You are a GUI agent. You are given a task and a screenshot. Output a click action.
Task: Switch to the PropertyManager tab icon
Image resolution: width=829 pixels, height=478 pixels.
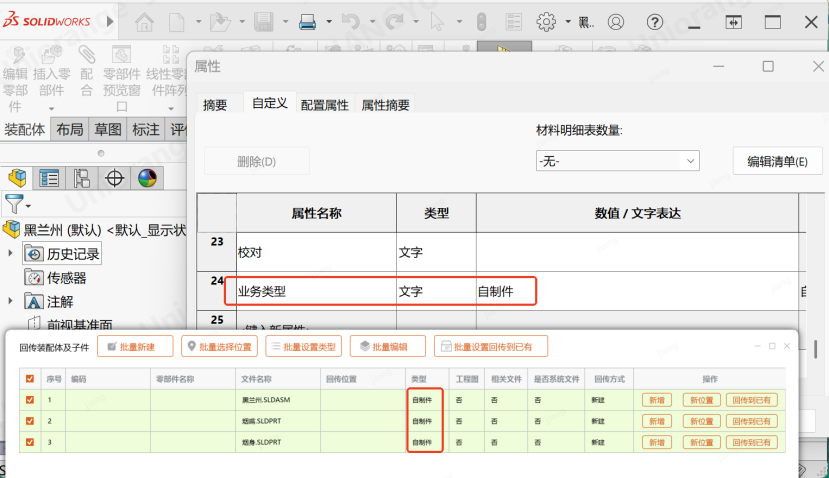click(x=49, y=179)
